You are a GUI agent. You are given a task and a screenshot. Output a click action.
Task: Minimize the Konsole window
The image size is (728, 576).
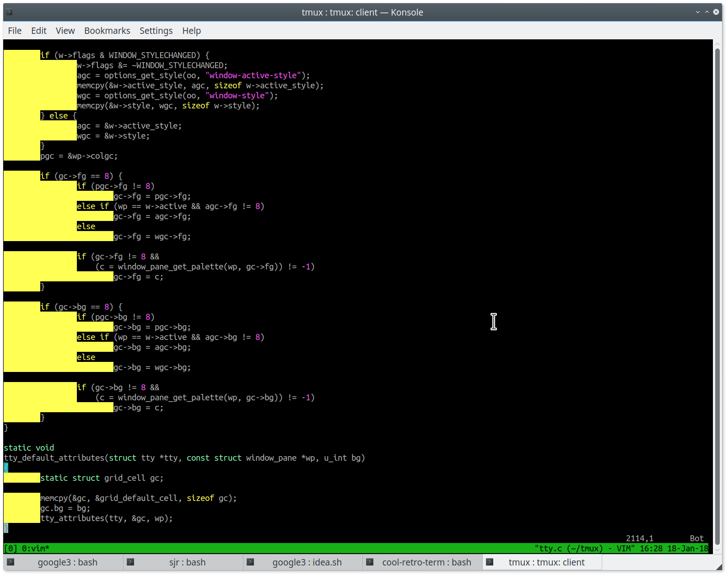tap(698, 12)
